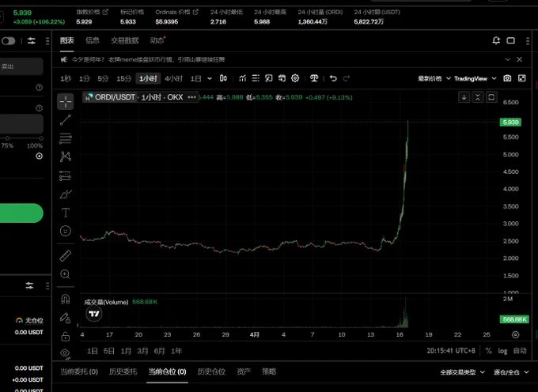The width and height of the screenshot is (538, 392).
Task: Open the 20:15:41 UTC+8 timezone menu
Action: point(451,351)
